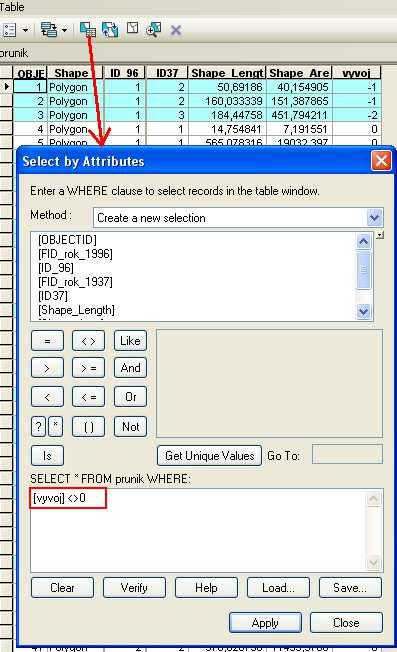Close the Select by Attributes dialog with X
This screenshot has height=652, width=397.
381,161
